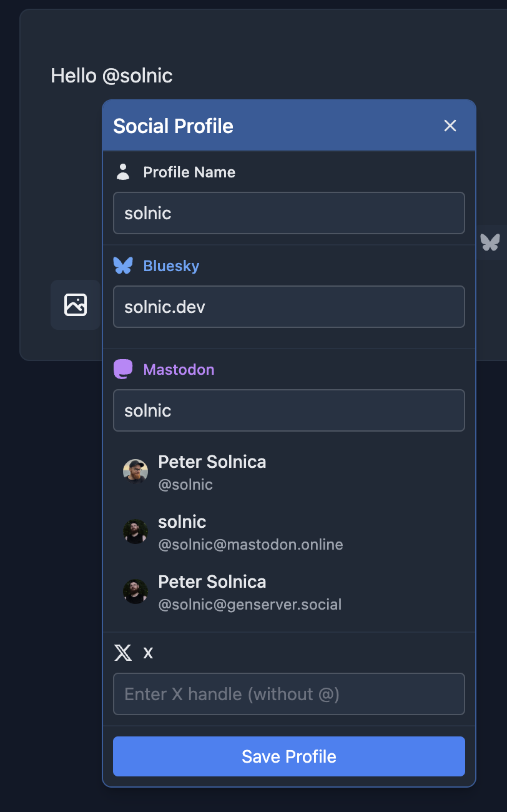The width and height of the screenshot is (507, 812).
Task: Click the Bluesky label text
Action: [x=171, y=265]
